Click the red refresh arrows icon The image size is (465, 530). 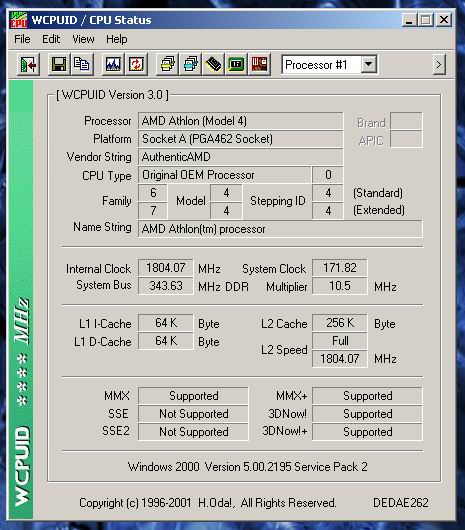point(136,64)
